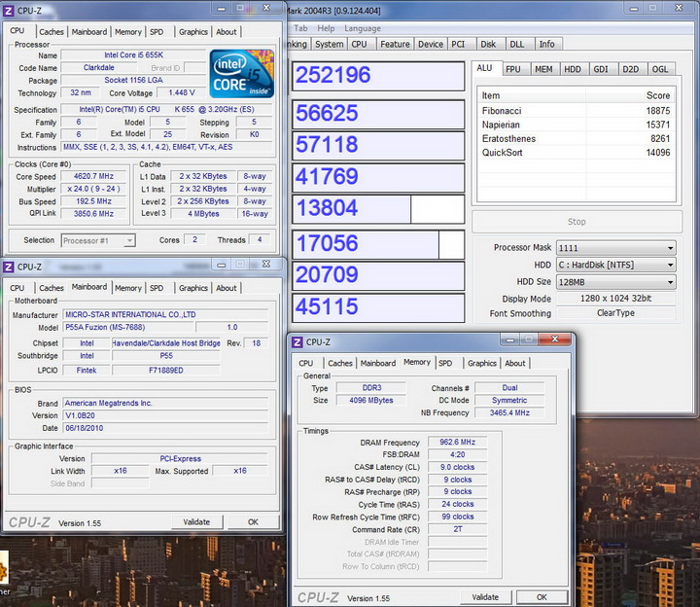Click the Intel Core i5 logo badge

pyautogui.click(x=241, y=74)
